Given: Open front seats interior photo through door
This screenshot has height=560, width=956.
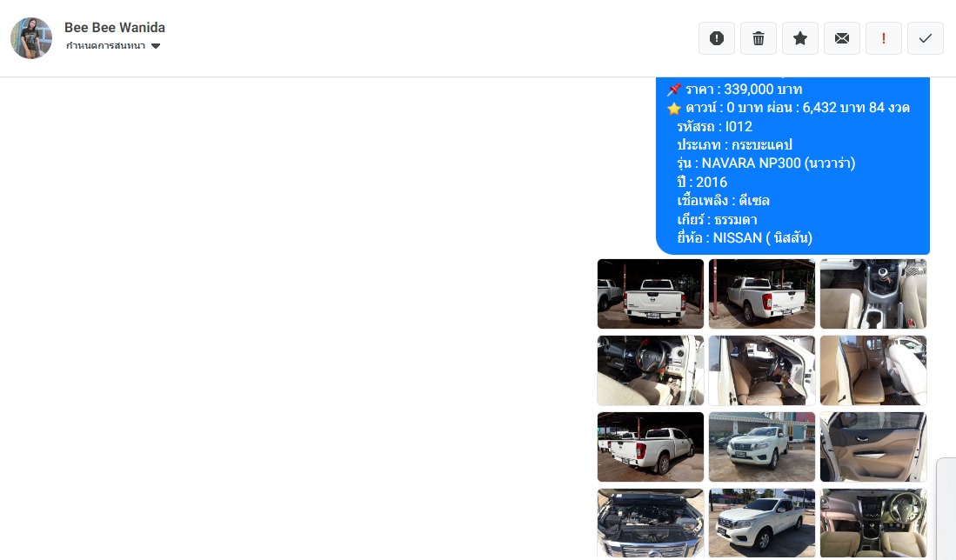Looking at the screenshot, I should point(761,370).
